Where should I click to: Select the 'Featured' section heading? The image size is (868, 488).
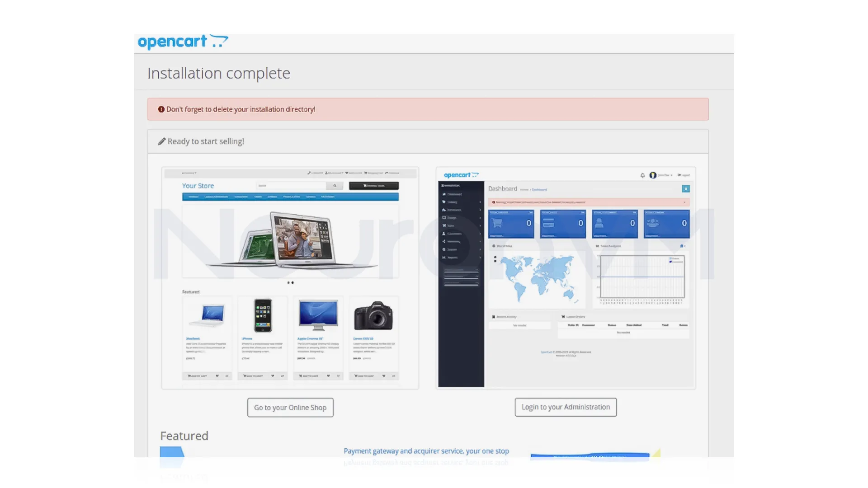pyautogui.click(x=184, y=436)
